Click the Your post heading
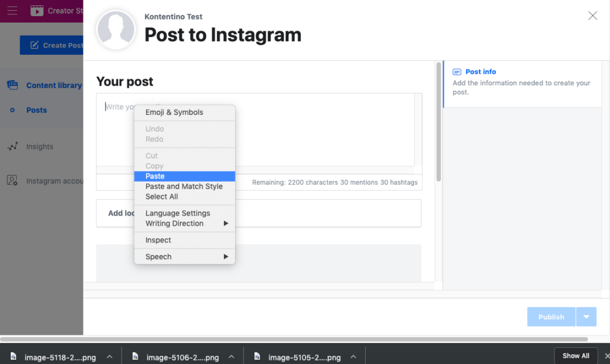 pyautogui.click(x=125, y=82)
